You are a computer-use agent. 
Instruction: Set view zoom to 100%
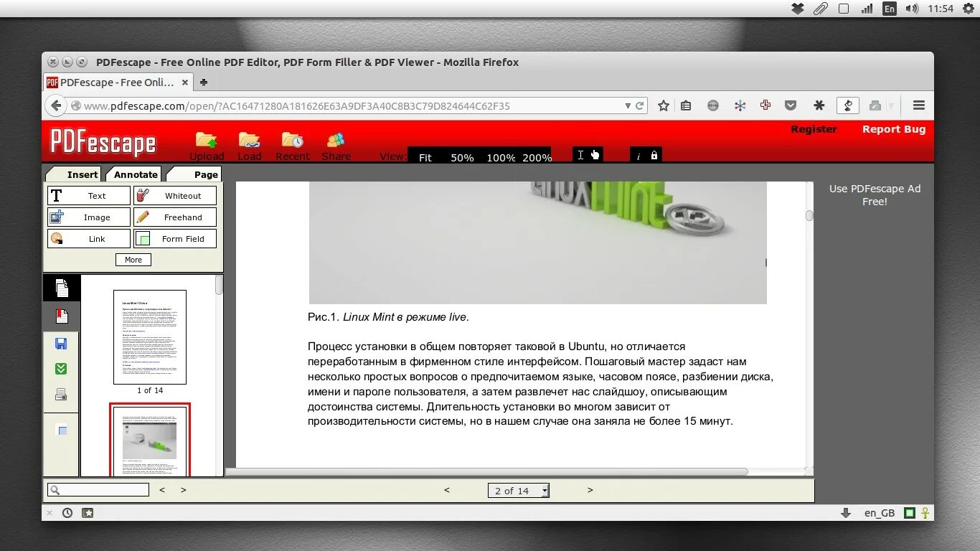coord(501,157)
